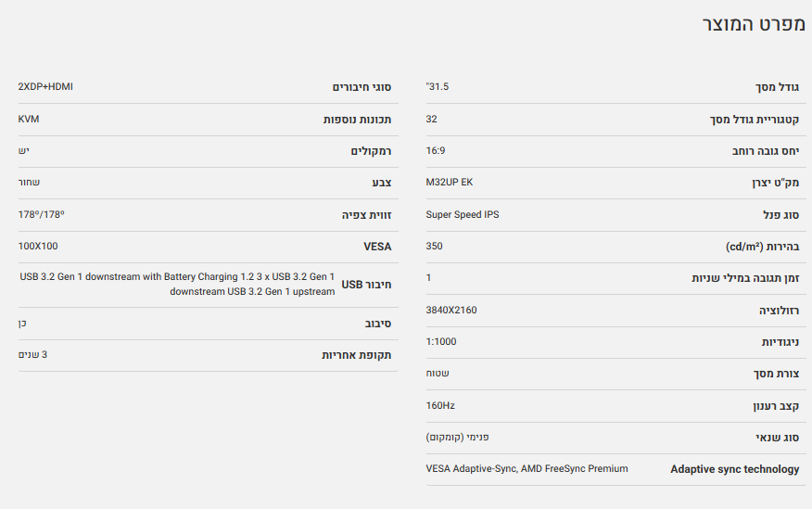Click the 'מפרט המוצר' section heading
This screenshot has width=812, height=509.
[x=753, y=25]
